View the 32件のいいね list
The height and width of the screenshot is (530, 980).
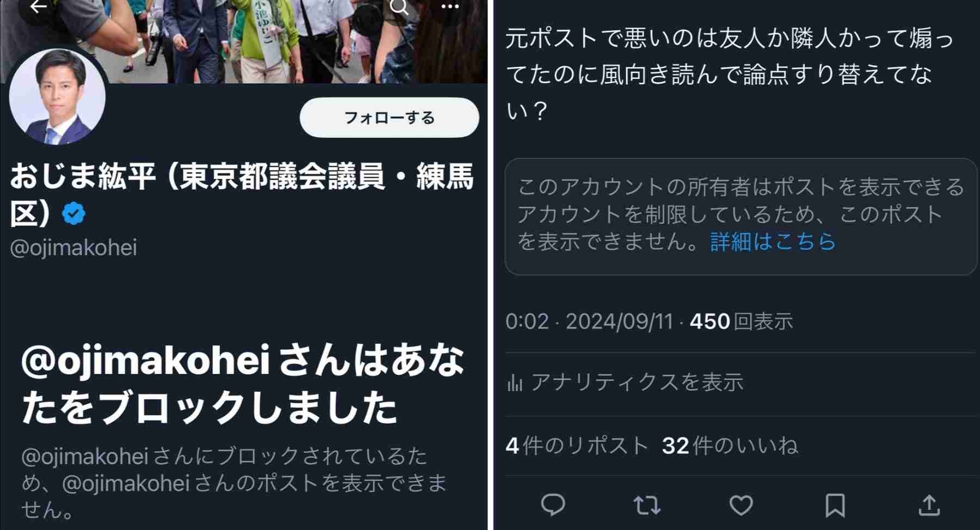[x=730, y=446]
